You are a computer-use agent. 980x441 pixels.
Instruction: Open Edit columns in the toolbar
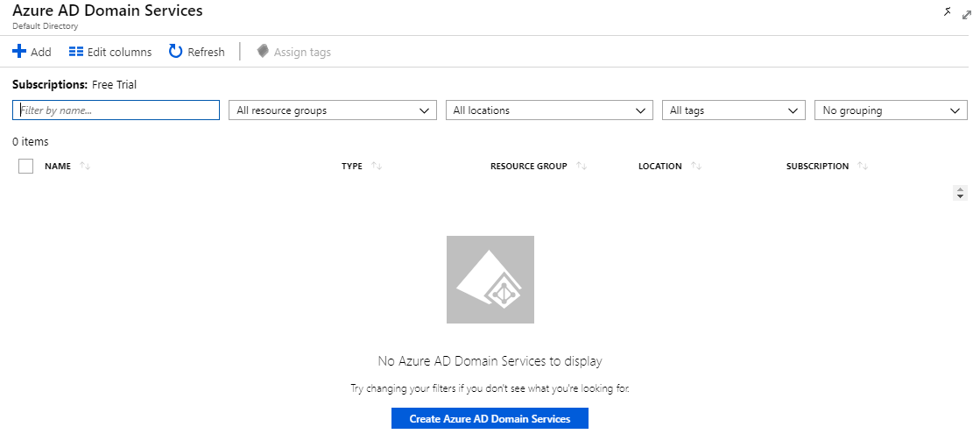110,52
